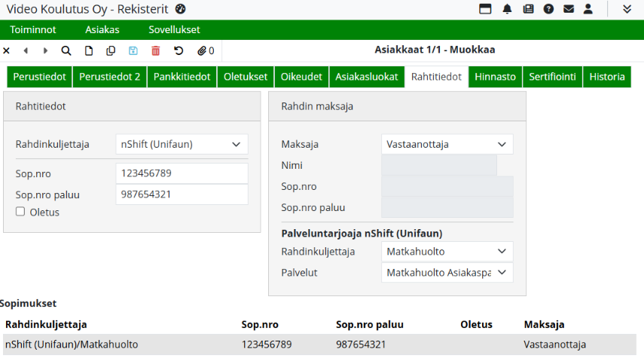Click the copy record icon
This screenshot has height=358, width=644.
(111, 50)
